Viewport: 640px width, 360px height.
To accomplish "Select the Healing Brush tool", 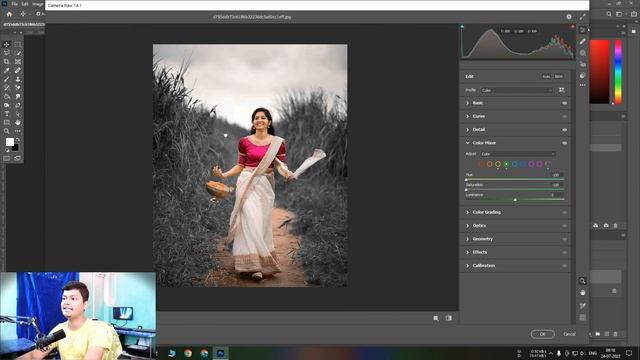I will pos(18,71).
